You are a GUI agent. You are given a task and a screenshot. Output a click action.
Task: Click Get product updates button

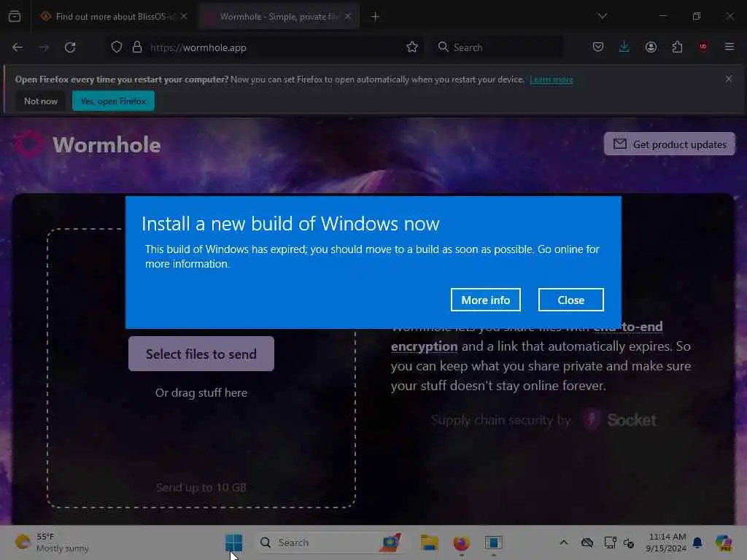(x=670, y=144)
